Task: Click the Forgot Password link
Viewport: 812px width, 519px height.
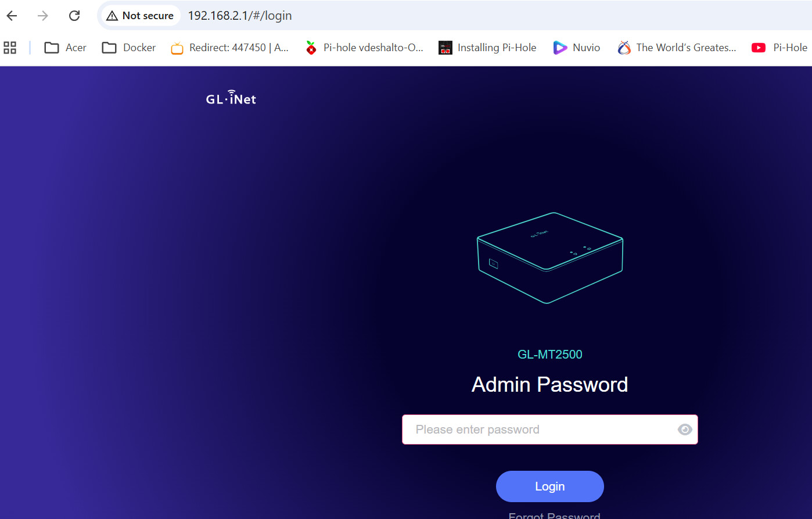Action: click(x=554, y=515)
